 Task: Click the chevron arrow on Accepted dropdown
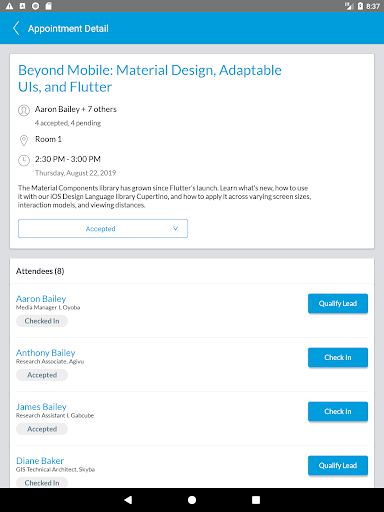(175, 228)
